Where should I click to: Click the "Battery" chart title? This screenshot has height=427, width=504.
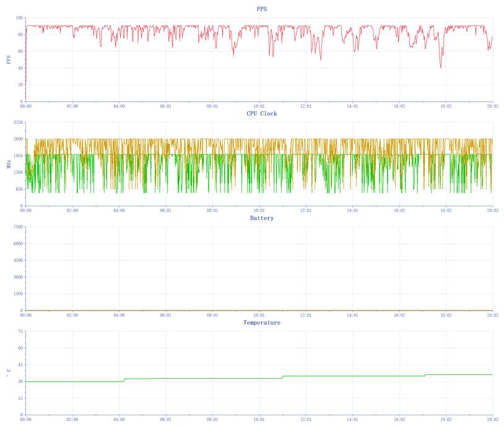262,218
